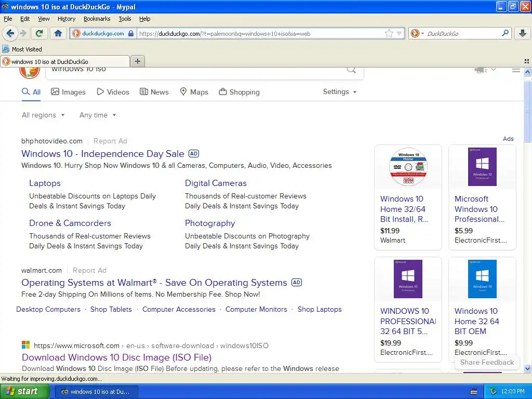This screenshot has height=399, width=532.
Task: Click Windows 10 Home DVD product thumbnail
Action: tap(408, 167)
